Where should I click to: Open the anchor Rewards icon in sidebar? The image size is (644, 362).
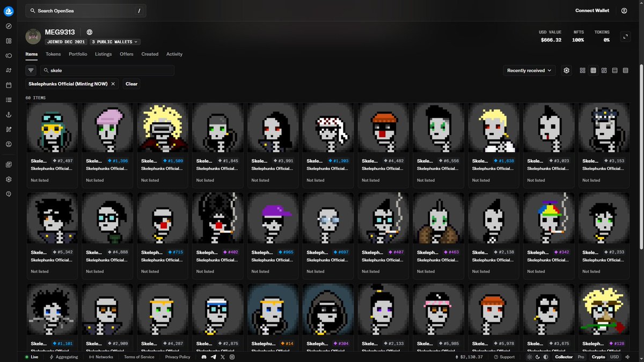click(x=9, y=115)
